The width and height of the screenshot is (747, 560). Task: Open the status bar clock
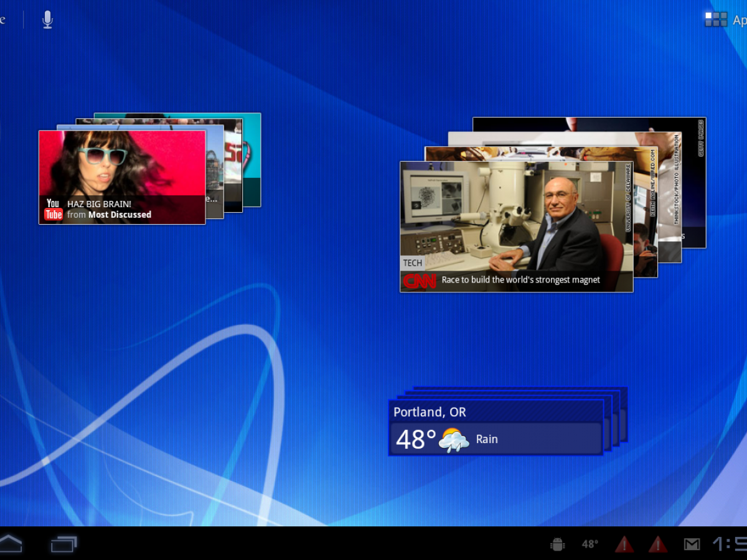730,544
